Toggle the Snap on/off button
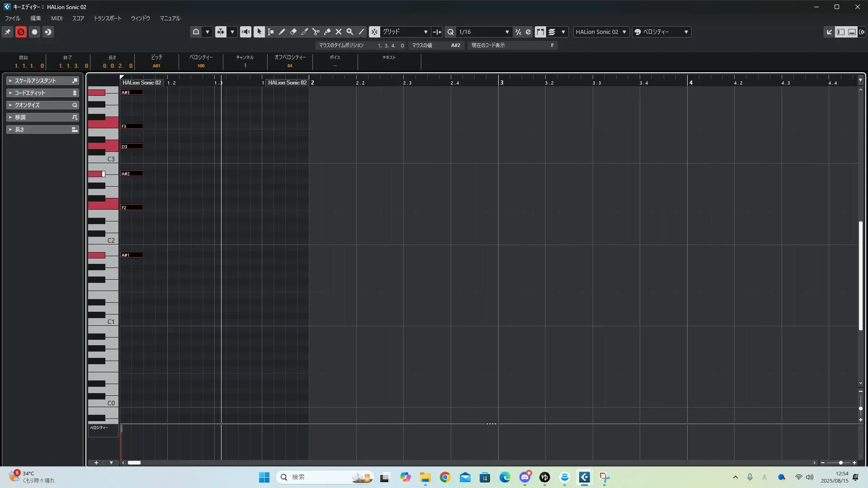The image size is (868, 488). (x=374, y=32)
